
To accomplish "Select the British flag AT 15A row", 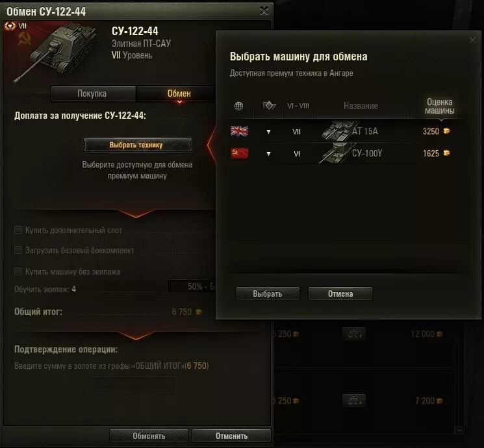I will [x=346, y=131].
